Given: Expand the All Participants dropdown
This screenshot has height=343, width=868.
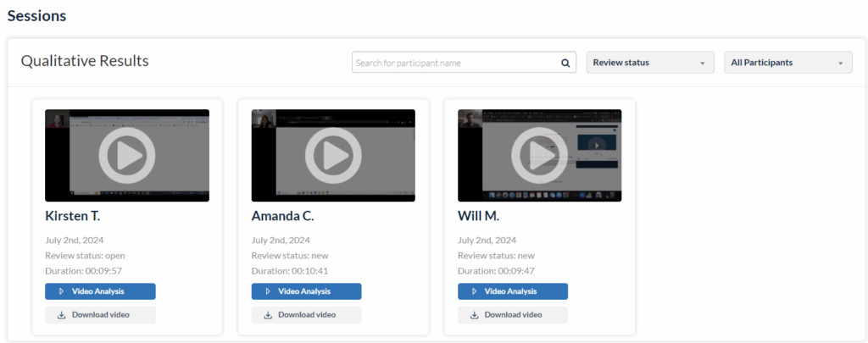Looking at the screenshot, I should tap(787, 63).
